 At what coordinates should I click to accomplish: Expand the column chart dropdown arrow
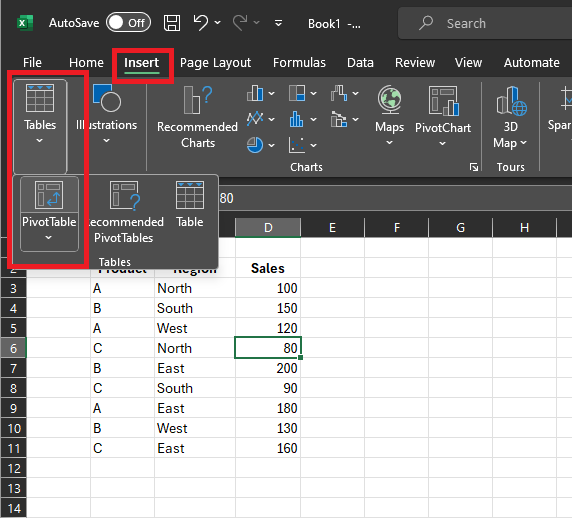[271, 93]
